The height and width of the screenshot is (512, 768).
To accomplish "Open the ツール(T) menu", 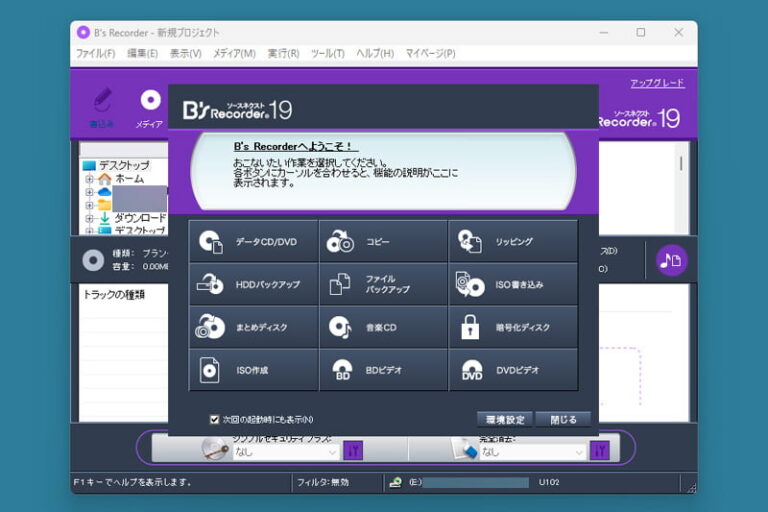I will (x=328, y=53).
